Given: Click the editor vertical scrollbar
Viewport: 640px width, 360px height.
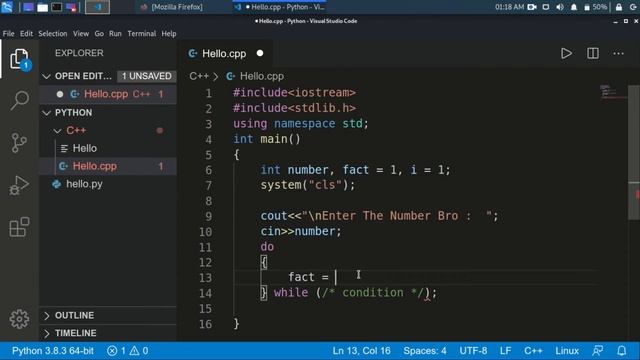Looking at the screenshot, I should (634, 152).
